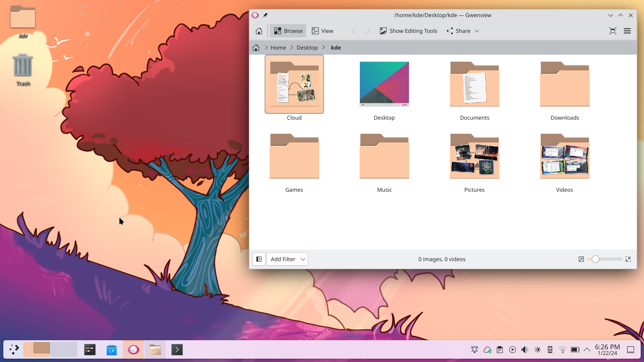Screen dimensions: 644x362
Task: Toggle the sidebar panel button
Action: point(259,259)
